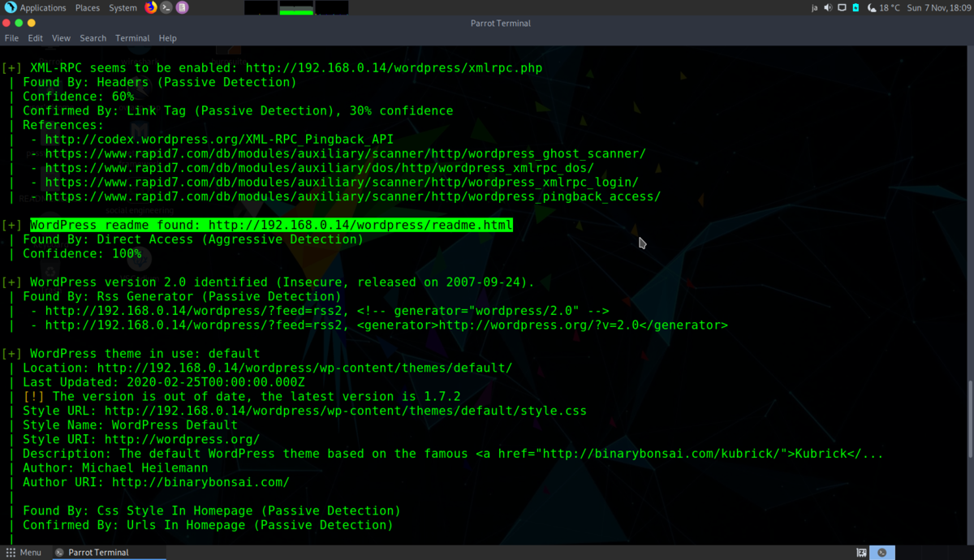Open the Places menu
Viewport: 974px width, 560px height.
tap(88, 8)
